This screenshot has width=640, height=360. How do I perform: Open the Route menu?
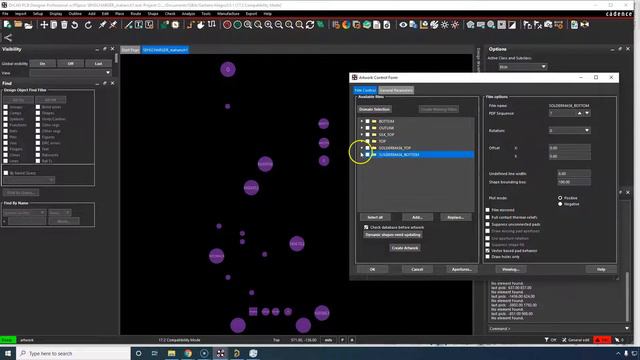click(x=136, y=13)
